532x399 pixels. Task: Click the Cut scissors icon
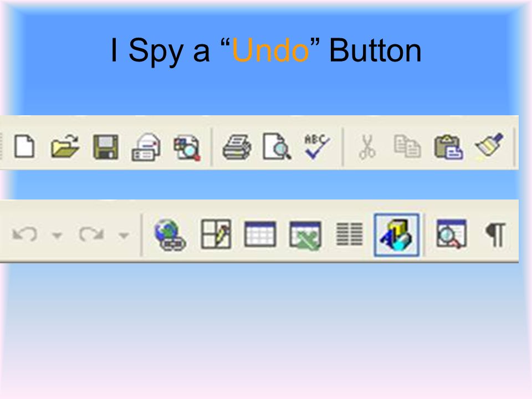coord(367,147)
